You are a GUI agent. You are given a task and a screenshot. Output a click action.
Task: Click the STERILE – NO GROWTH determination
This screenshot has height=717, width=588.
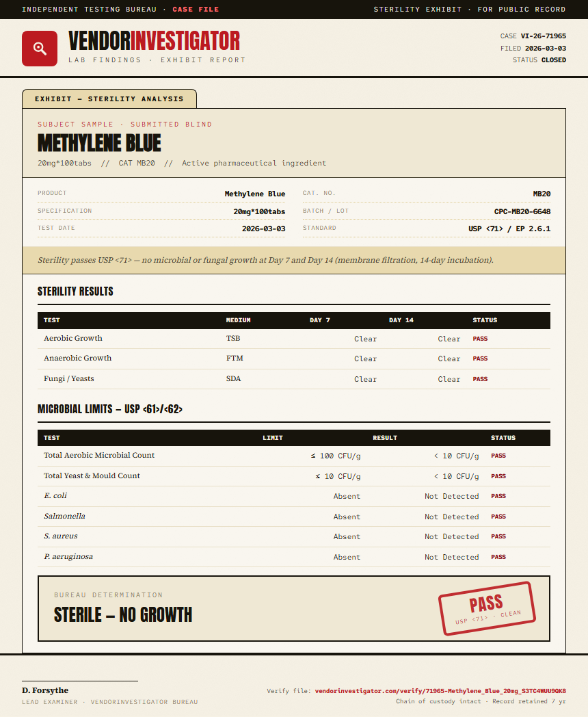pyautogui.click(x=123, y=615)
